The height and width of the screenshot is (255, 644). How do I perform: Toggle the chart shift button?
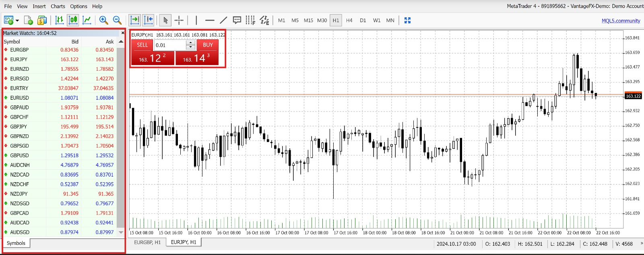coord(148,20)
